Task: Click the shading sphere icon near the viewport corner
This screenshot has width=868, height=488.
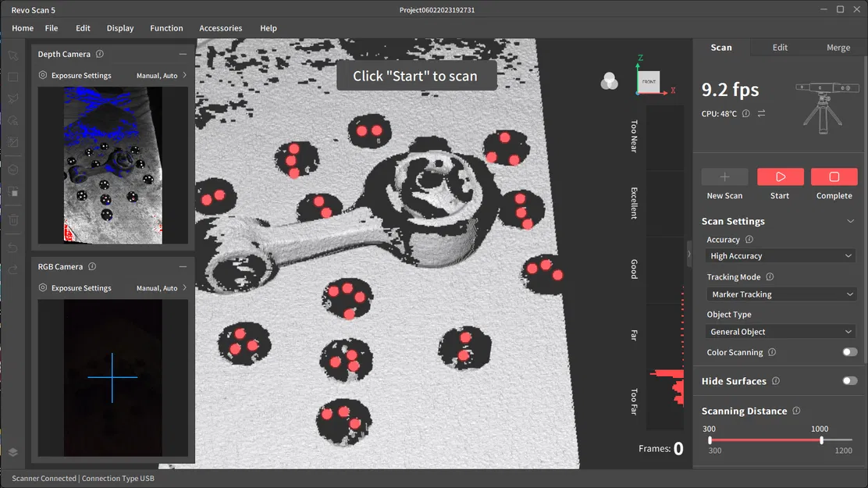Action: coord(609,81)
